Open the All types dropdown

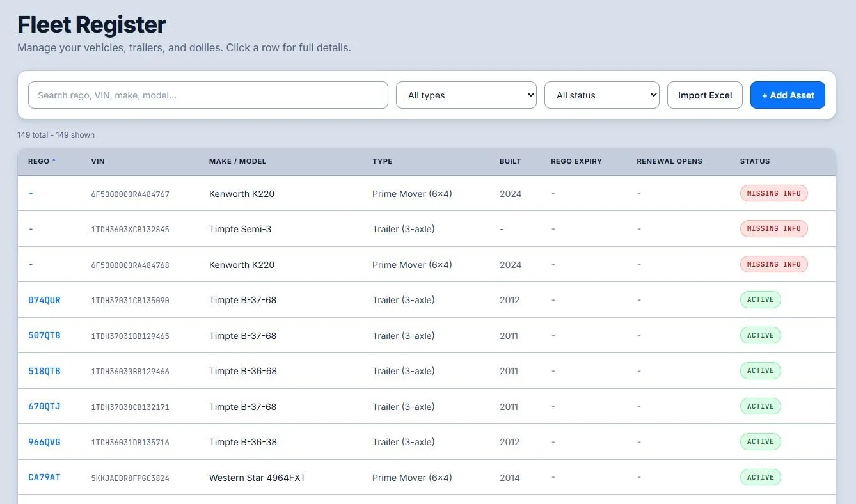point(466,95)
